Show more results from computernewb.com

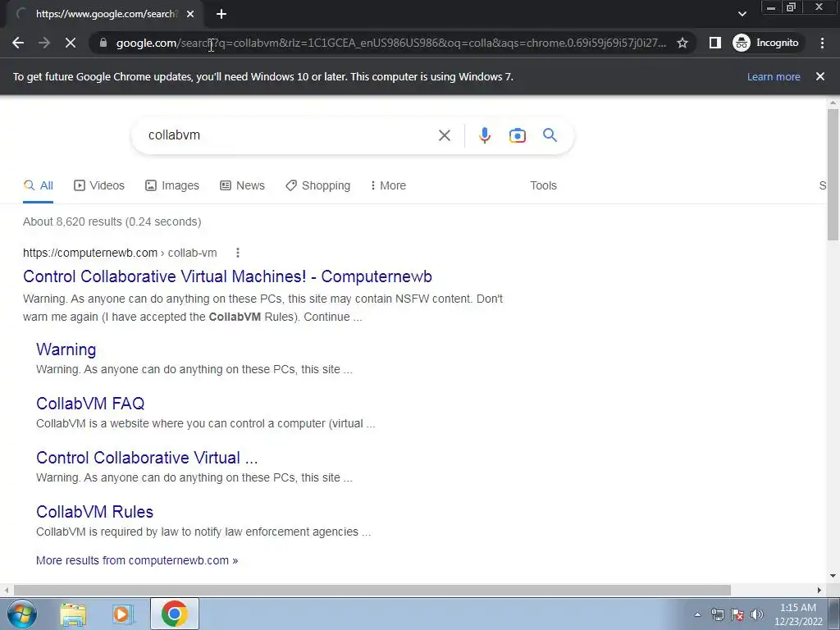click(137, 560)
